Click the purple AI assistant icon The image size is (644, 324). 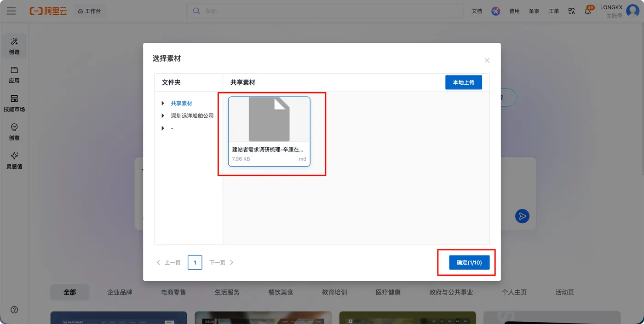(495, 11)
